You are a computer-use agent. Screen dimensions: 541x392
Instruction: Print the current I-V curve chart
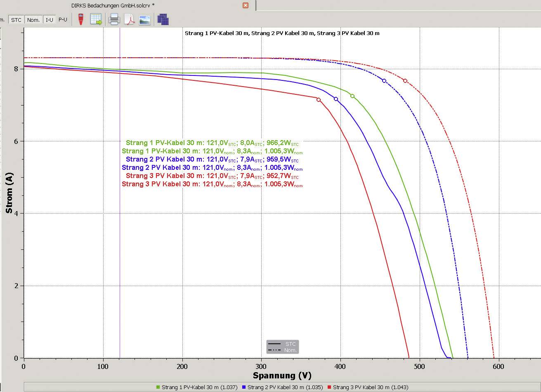114,19
